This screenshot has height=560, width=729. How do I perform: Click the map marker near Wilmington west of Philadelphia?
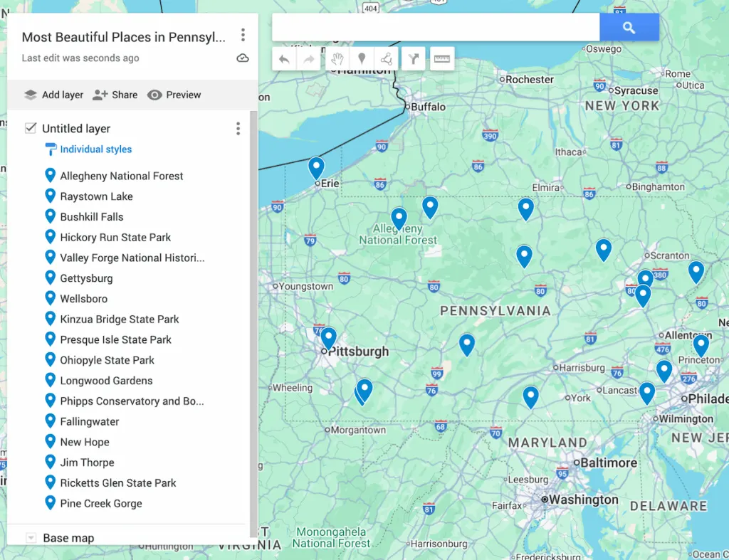[x=647, y=393]
